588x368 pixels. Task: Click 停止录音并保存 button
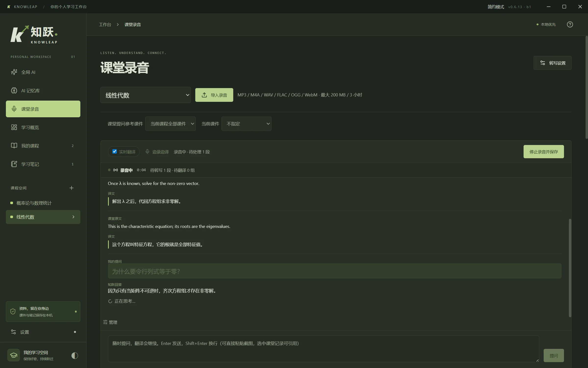544,152
